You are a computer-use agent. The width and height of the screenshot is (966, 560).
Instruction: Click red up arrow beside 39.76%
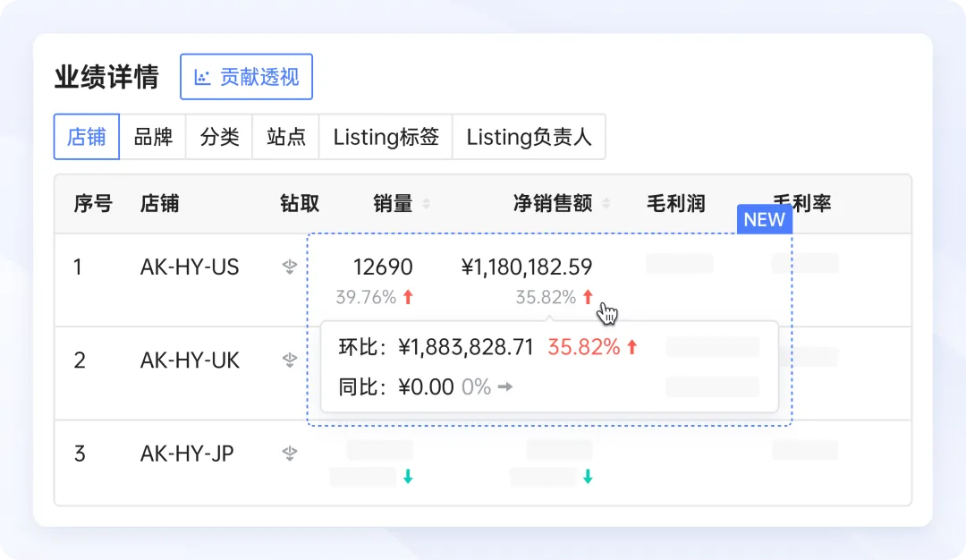(x=408, y=298)
